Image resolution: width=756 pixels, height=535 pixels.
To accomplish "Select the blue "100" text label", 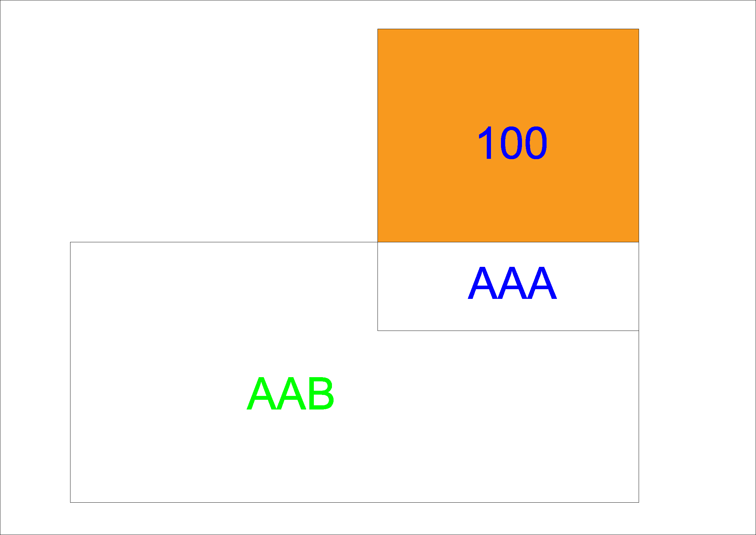I will point(512,143).
